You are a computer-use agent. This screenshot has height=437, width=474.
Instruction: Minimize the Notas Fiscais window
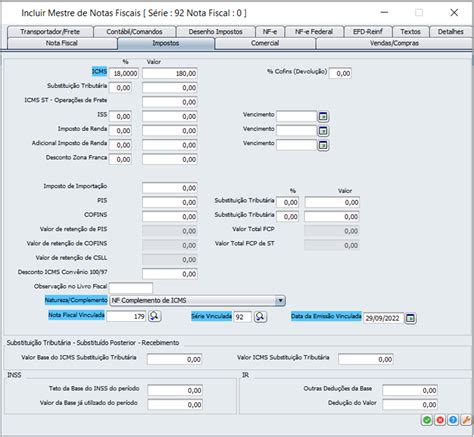[384, 13]
